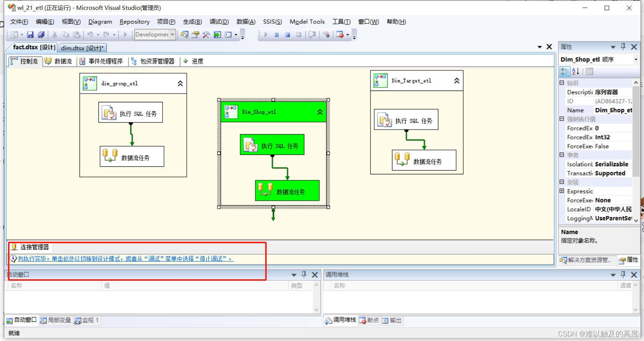Click the 自动窗口 vertical scrollbar

click(316, 297)
